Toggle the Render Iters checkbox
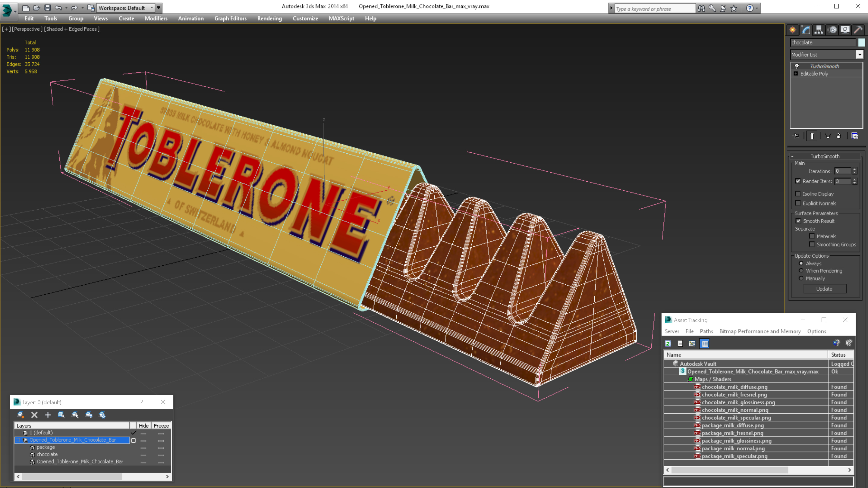868x488 pixels. coord(798,181)
